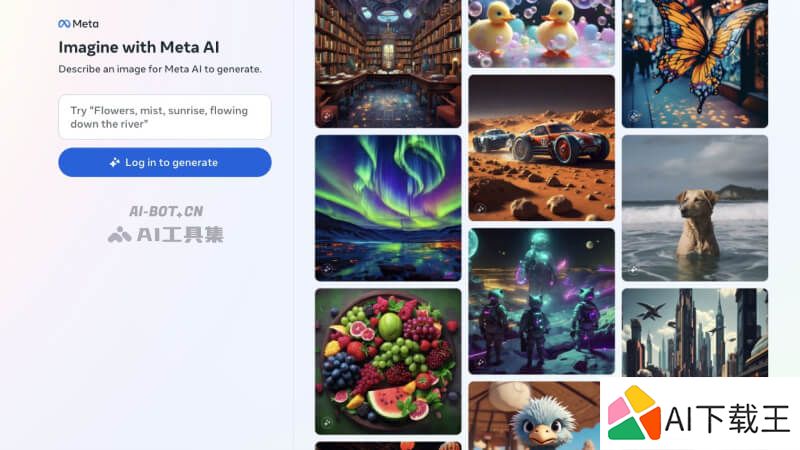
Task: Click the Imagine badge on the aurora image
Action: click(328, 269)
